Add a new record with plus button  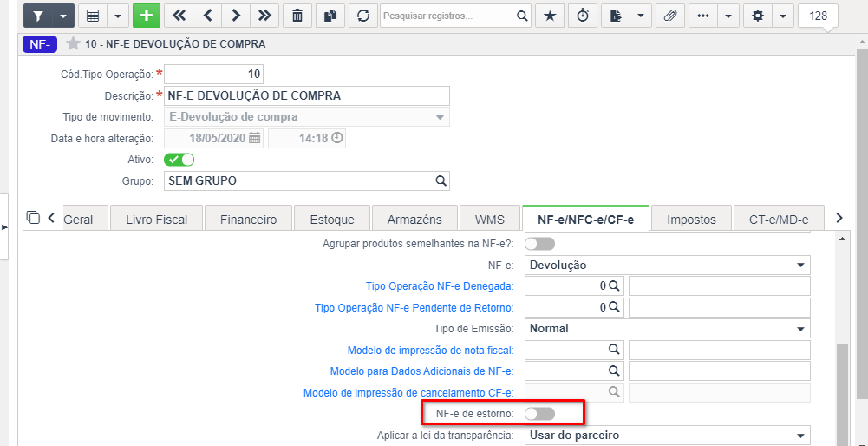(x=147, y=16)
